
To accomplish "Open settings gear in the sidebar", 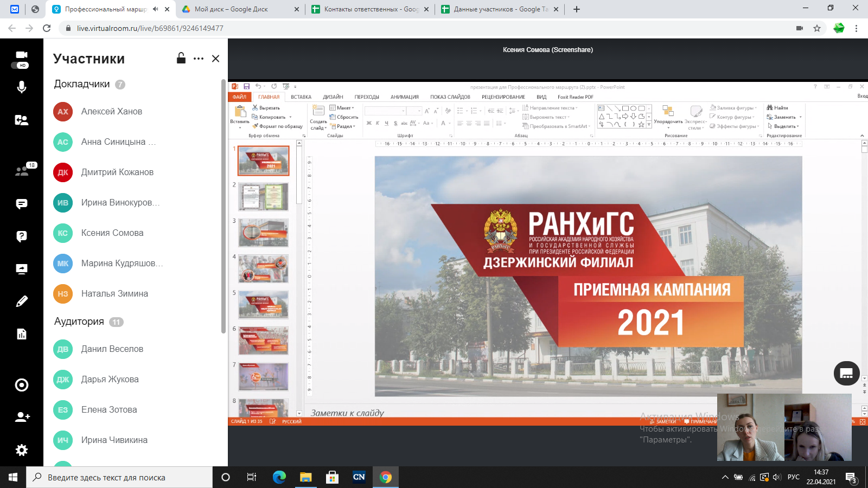I will pyautogui.click(x=22, y=450).
